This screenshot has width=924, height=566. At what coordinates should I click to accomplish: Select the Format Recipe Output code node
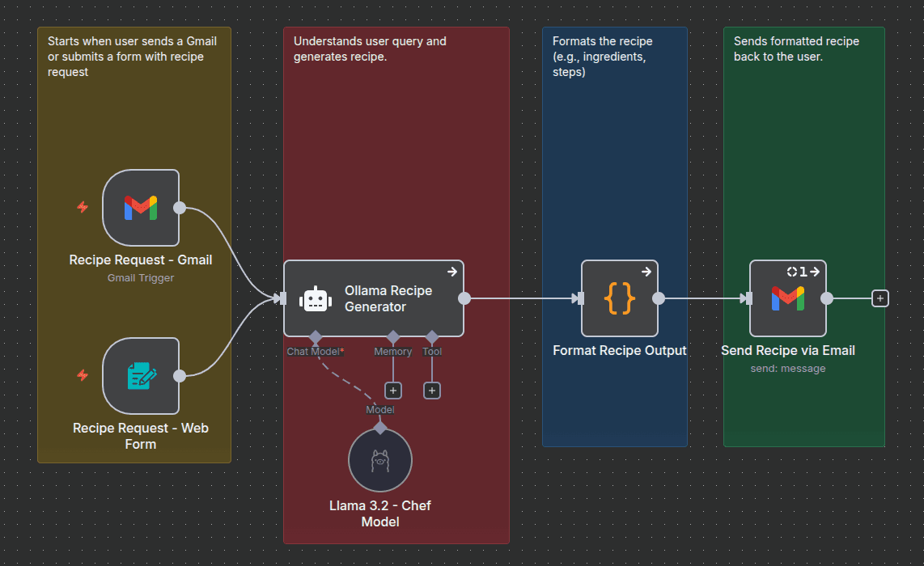tap(619, 298)
